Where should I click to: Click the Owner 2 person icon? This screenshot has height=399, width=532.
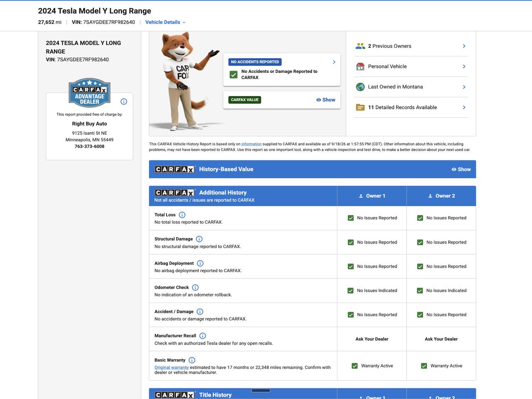[x=430, y=196]
